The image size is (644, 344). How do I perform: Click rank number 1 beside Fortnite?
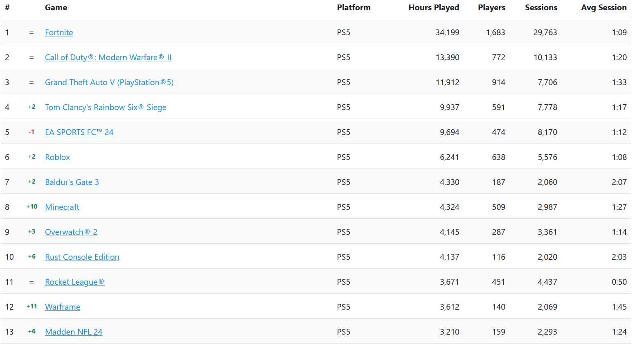pyautogui.click(x=7, y=32)
